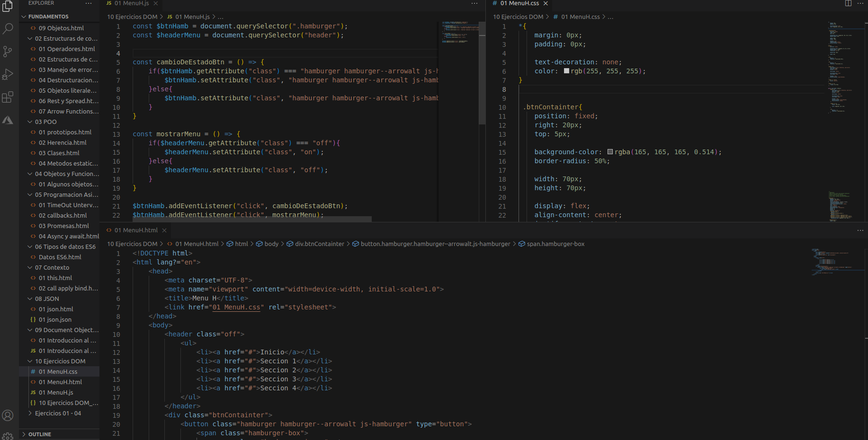Open the Run and Debug view
This screenshot has width=868, height=440.
tap(8, 74)
